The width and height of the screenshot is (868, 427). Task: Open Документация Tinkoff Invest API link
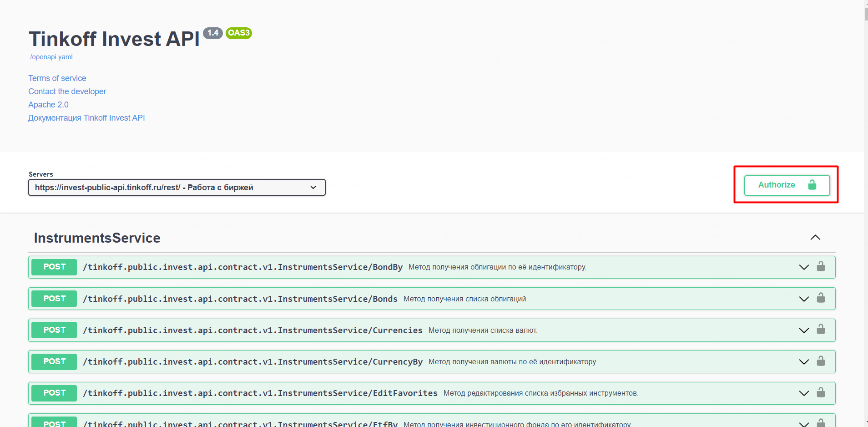tap(86, 118)
